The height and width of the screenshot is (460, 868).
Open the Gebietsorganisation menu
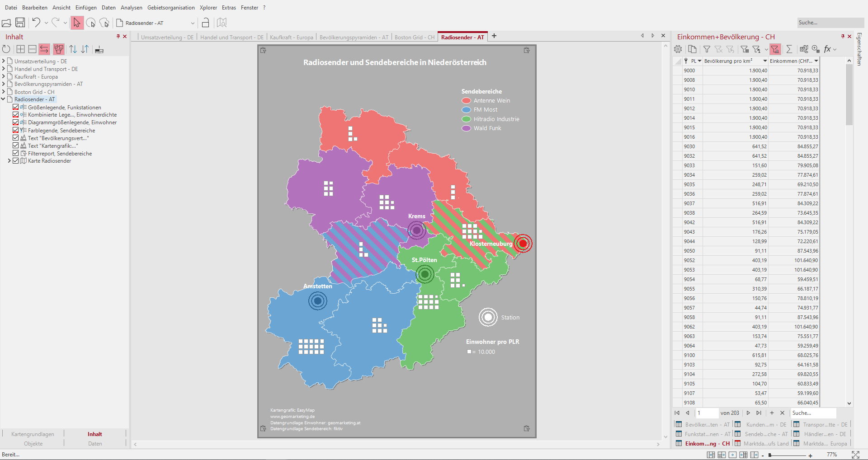[171, 8]
